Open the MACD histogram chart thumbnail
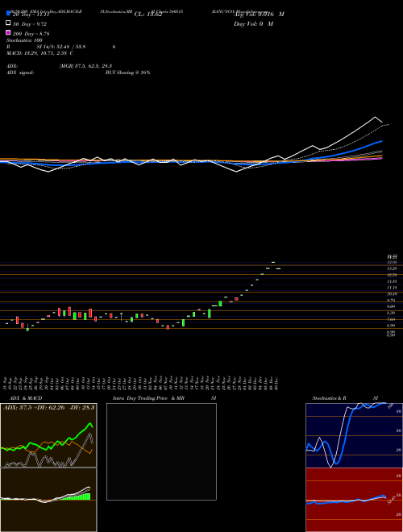403x532 pixels. pyautogui.click(x=48, y=500)
